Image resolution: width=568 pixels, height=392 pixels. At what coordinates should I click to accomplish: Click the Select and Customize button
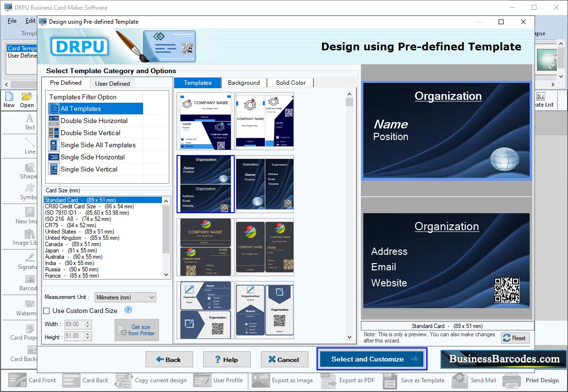pyautogui.click(x=372, y=359)
